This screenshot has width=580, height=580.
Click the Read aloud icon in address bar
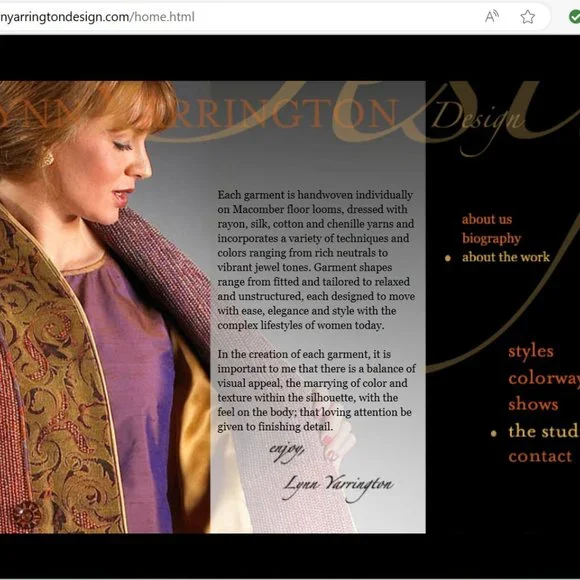[492, 17]
